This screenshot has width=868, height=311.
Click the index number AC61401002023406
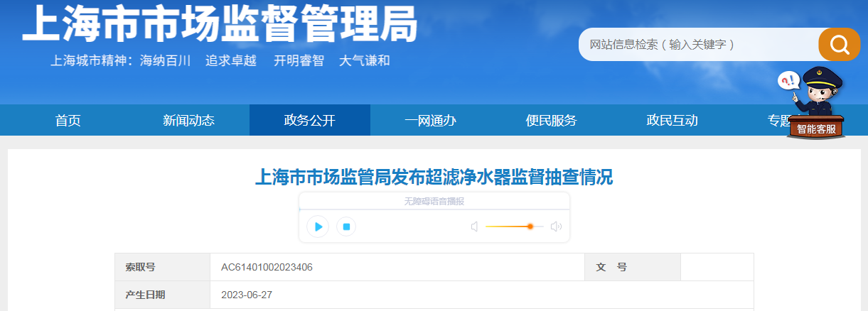click(267, 268)
